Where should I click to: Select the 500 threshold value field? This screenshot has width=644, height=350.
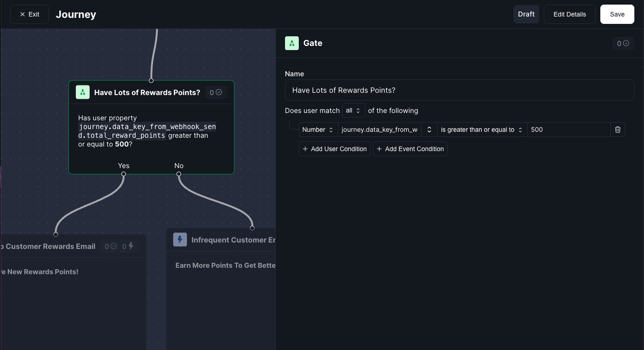569,130
